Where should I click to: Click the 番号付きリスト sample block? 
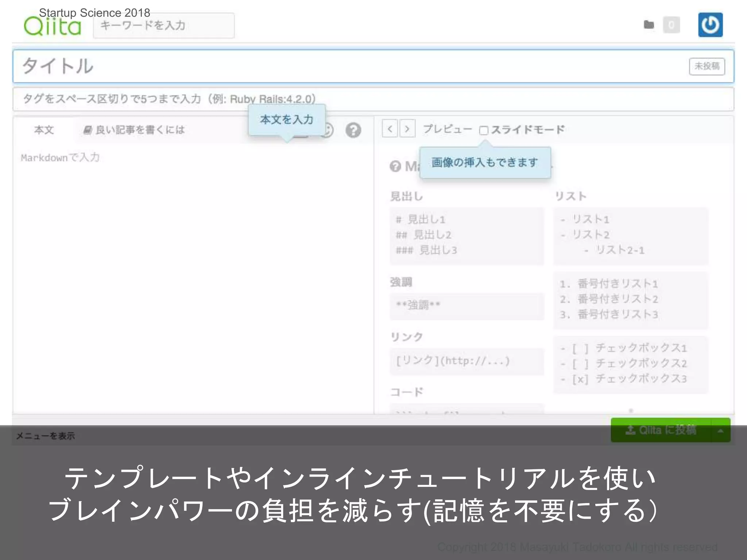pos(631,300)
